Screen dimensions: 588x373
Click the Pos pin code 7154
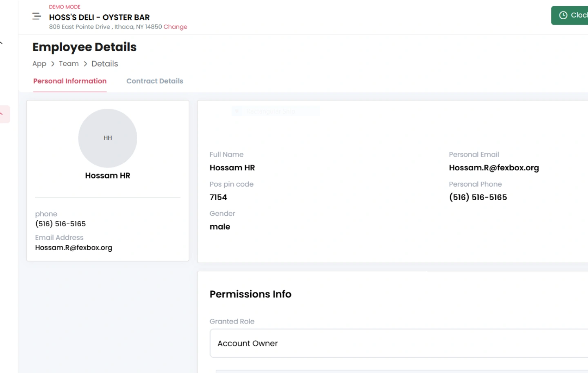(218, 197)
